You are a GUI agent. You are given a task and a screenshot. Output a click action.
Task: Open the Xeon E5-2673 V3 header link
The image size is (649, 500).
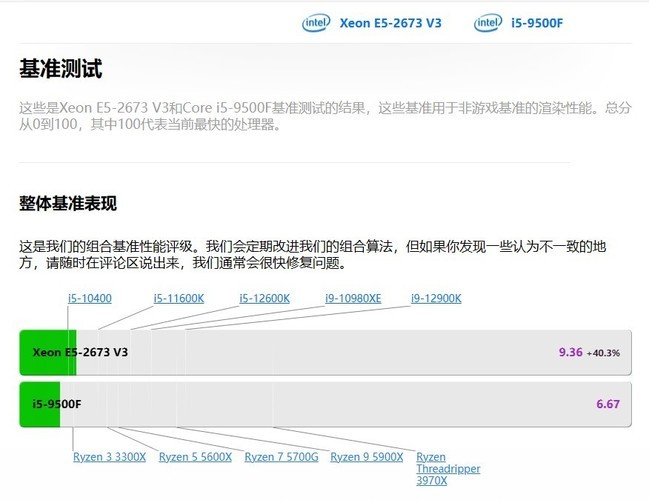[390, 23]
